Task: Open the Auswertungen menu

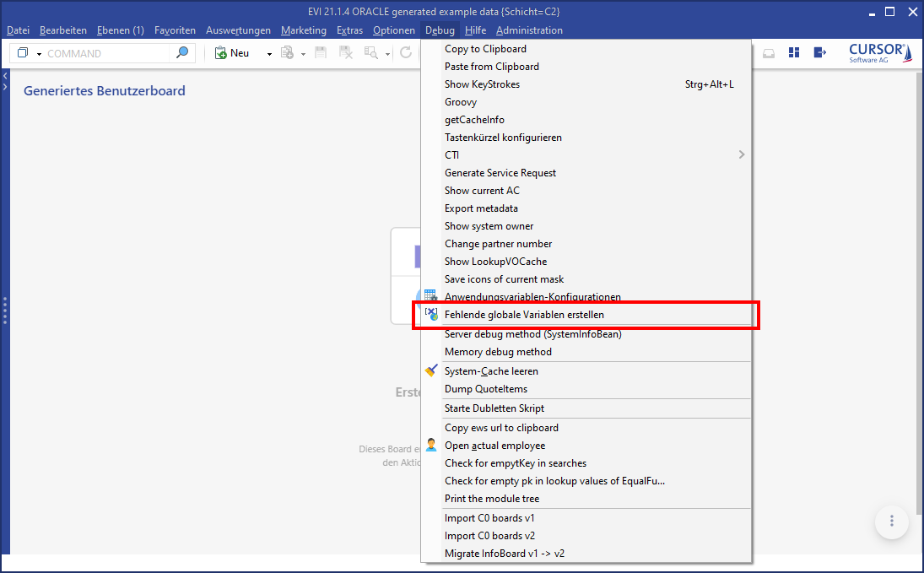Action: coord(238,30)
